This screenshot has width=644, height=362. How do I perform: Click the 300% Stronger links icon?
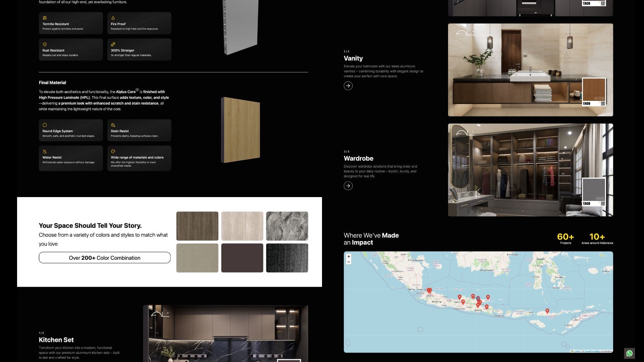pos(113,44)
